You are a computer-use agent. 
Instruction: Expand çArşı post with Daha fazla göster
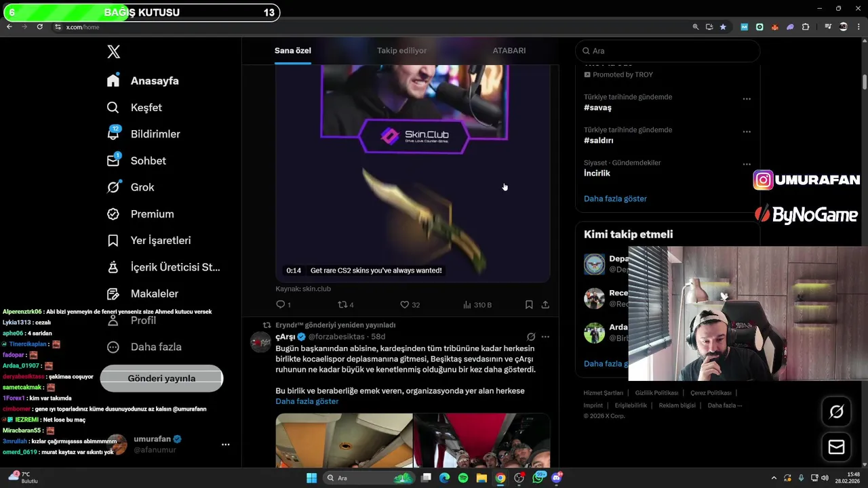[307, 401]
